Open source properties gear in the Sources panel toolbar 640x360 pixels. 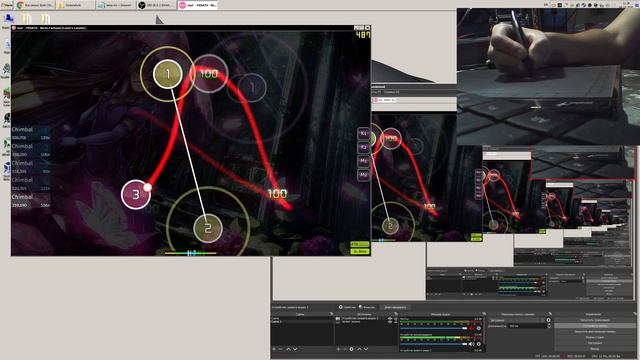coord(351,349)
